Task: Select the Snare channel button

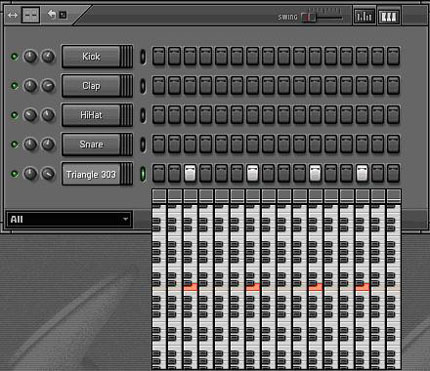Action: pos(91,144)
